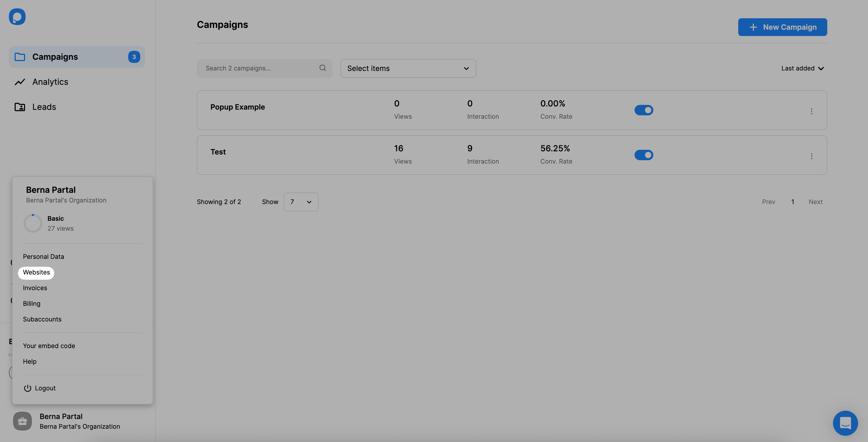Expand the Select items dropdown

point(408,68)
